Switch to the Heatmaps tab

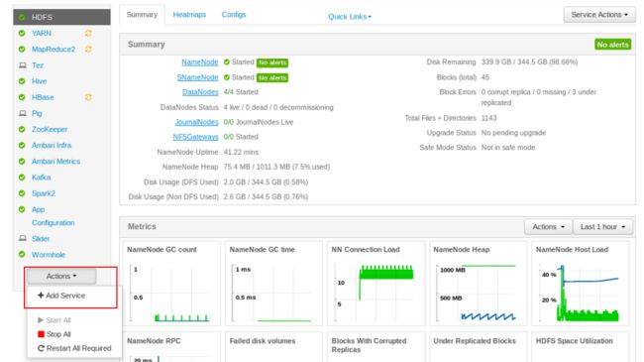(189, 15)
